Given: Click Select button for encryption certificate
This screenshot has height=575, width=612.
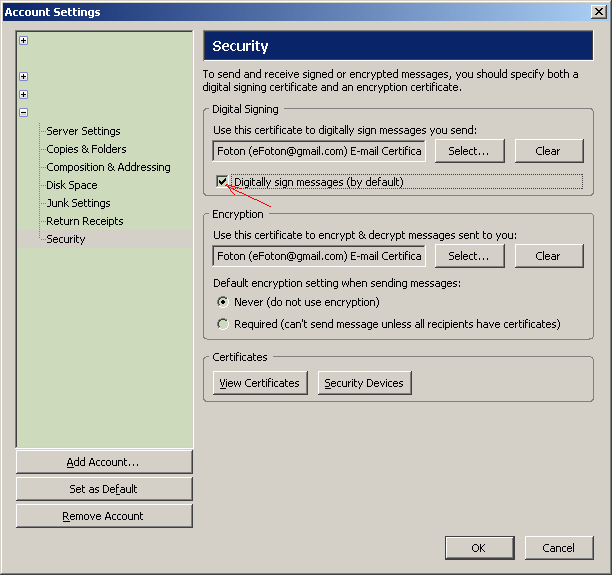Looking at the screenshot, I should pyautogui.click(x=468, y=256).
